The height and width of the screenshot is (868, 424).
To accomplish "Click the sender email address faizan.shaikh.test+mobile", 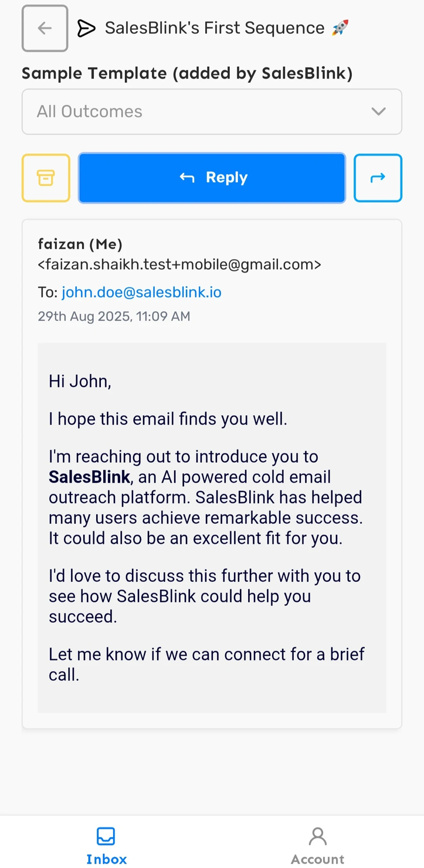I will pyautogui.click(x=179, y=265).
